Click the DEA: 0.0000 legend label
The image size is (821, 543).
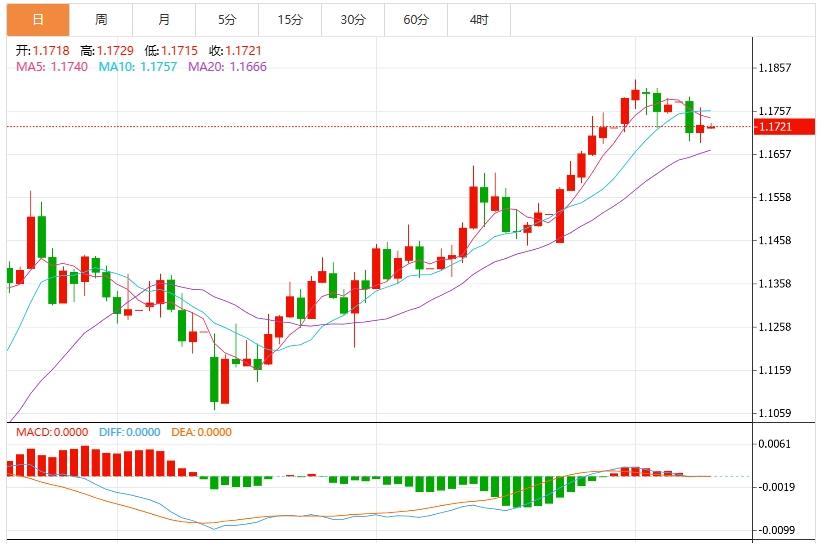pos(200,432)
